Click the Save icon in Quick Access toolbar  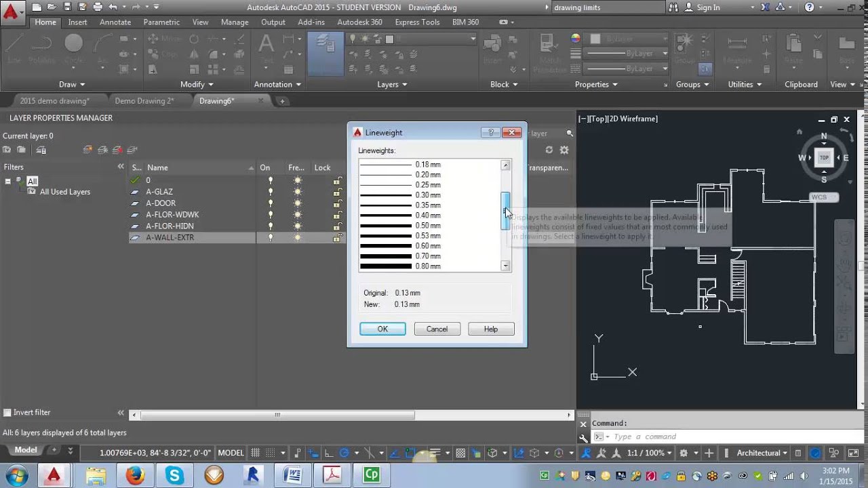pyautogui.click(x=67, y=7)
